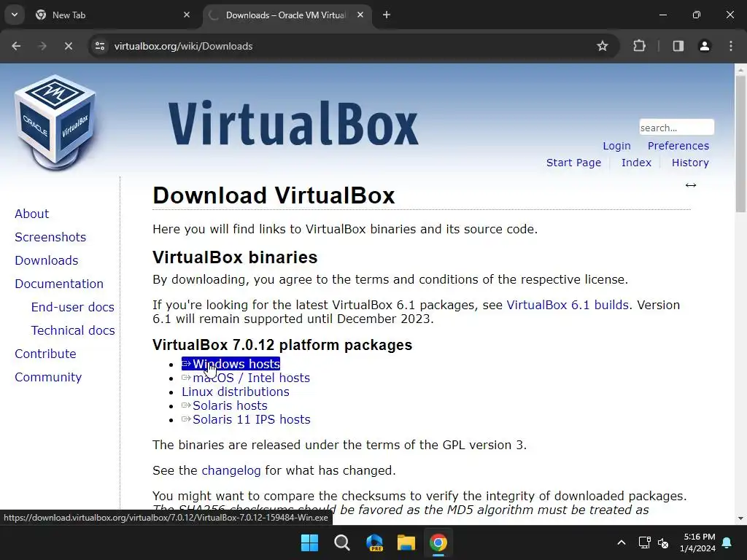Open File Explorer from the taskbar
747x560 pixels.
click(x=406, y=542)
